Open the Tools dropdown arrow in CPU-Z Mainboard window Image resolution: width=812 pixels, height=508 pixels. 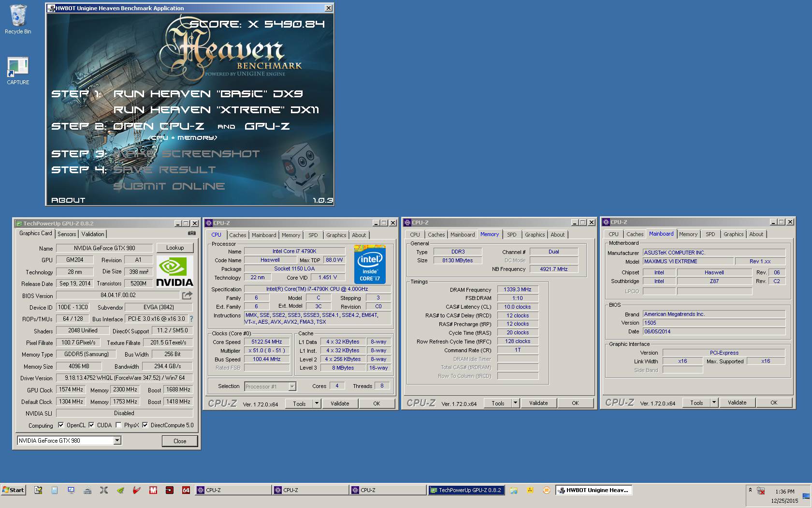[714, 403]
